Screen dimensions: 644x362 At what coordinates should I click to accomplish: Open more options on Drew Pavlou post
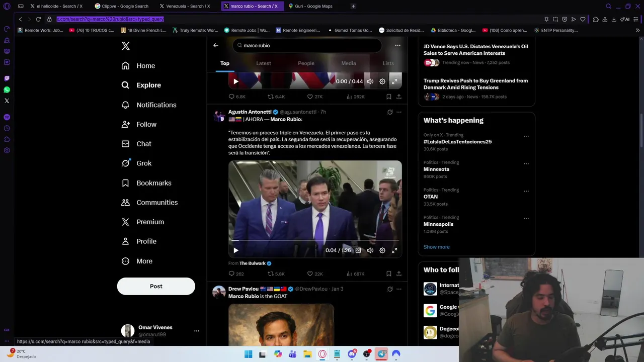tap(399, 289)
